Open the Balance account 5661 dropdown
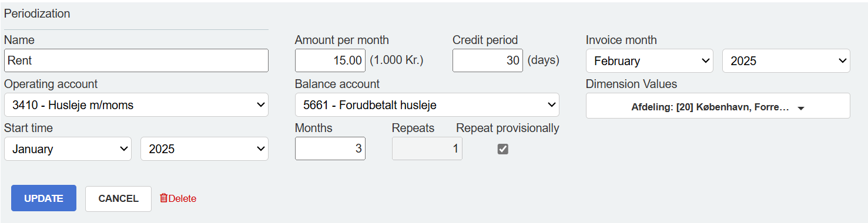Viewport: 868px width, 223px height. click(427, 105)
